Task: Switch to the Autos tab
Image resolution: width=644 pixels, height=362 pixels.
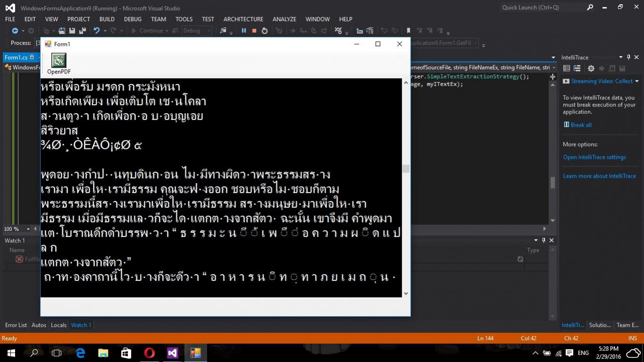Action: [x=39, y=325]
